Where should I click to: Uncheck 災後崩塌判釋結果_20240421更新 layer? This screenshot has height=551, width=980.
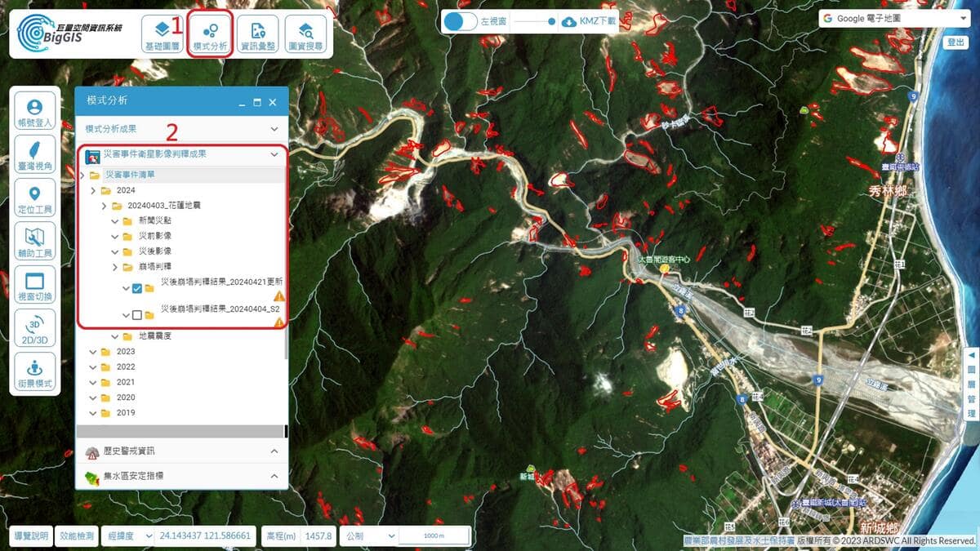(136, 288)
